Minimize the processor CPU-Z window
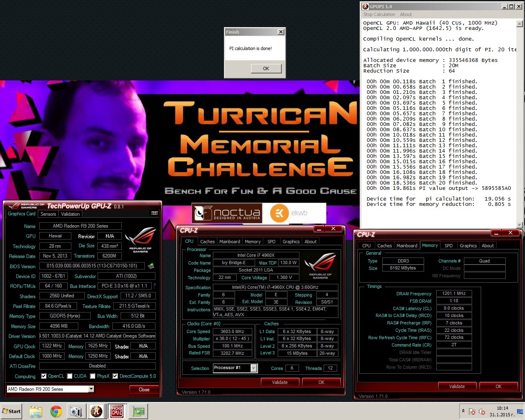 point(319,228)
